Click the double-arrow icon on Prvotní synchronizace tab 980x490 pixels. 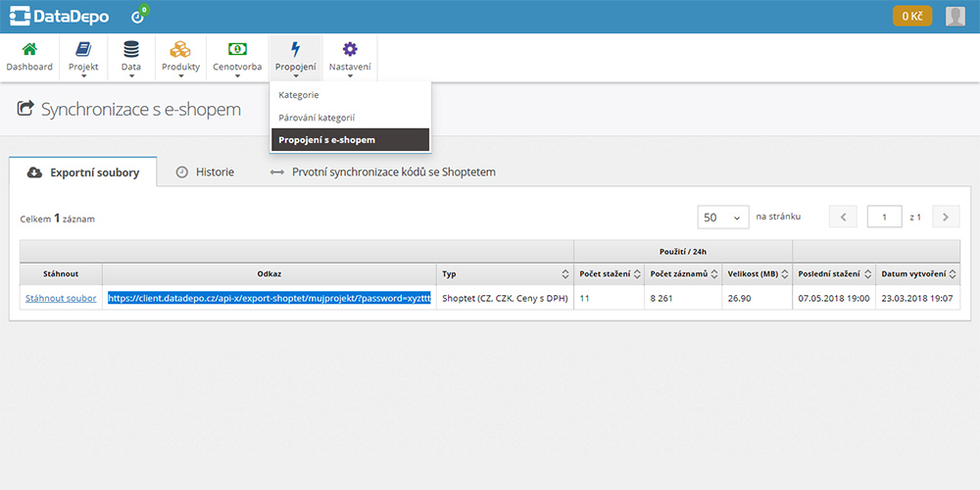tap(277, 171)
